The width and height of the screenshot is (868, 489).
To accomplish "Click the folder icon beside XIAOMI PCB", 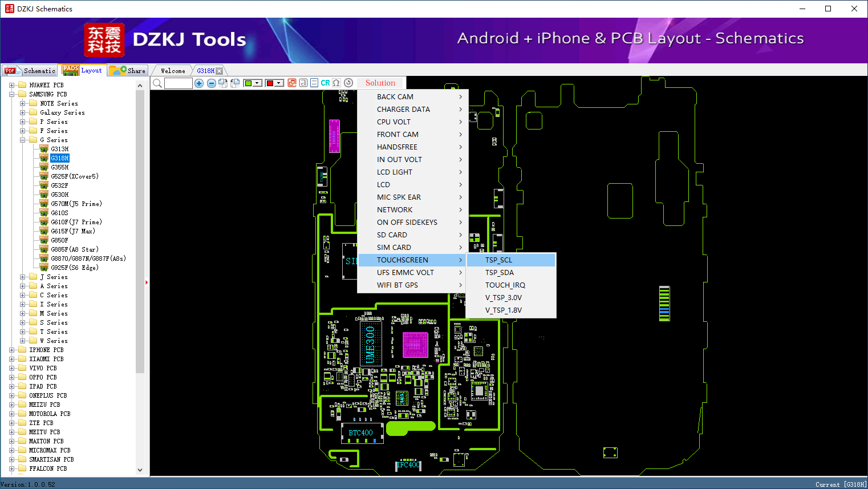I will 22,359.
